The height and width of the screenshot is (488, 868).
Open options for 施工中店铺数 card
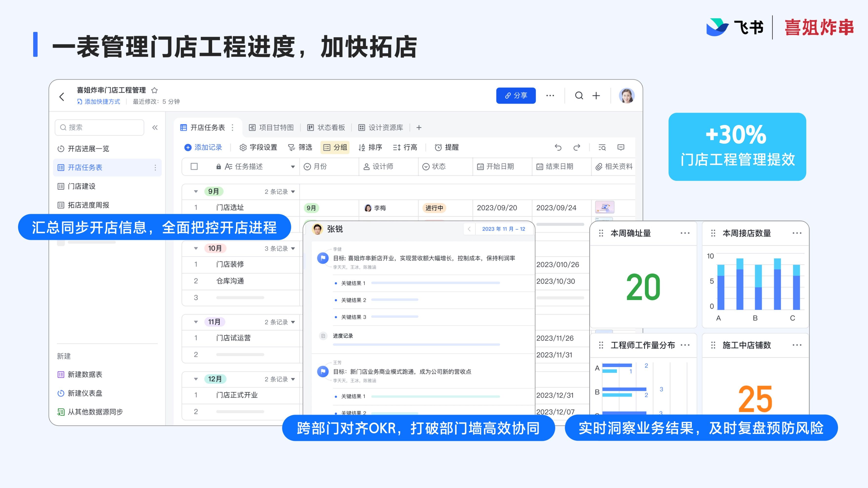pos(797,345)
